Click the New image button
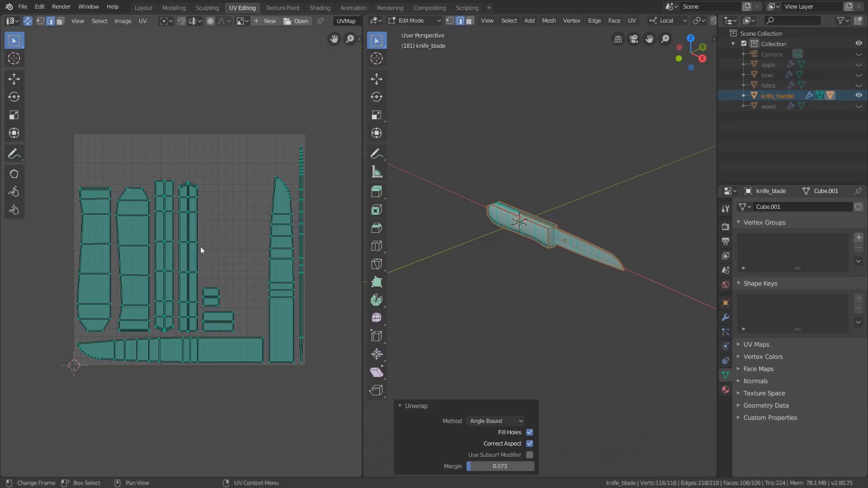This screenshot has height=488, width=868. tap(269, 21)
